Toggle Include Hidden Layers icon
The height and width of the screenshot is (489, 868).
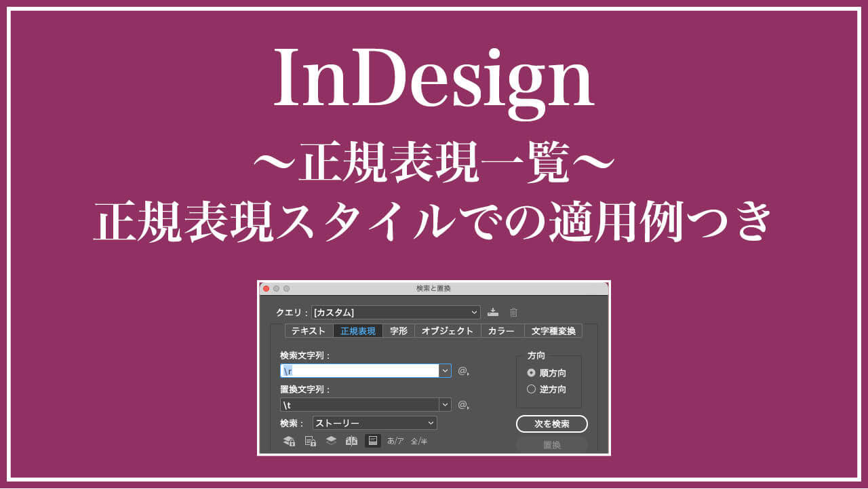(x=331, y=441)
